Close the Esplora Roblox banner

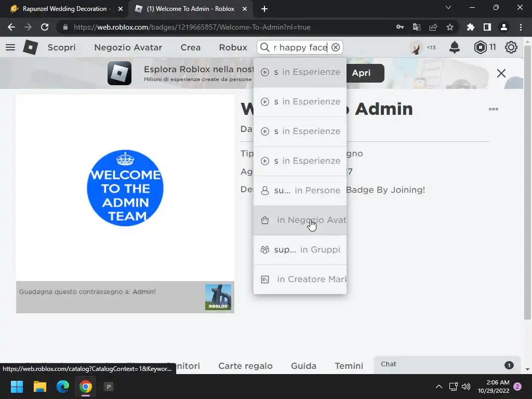click(x=501, y=73)
